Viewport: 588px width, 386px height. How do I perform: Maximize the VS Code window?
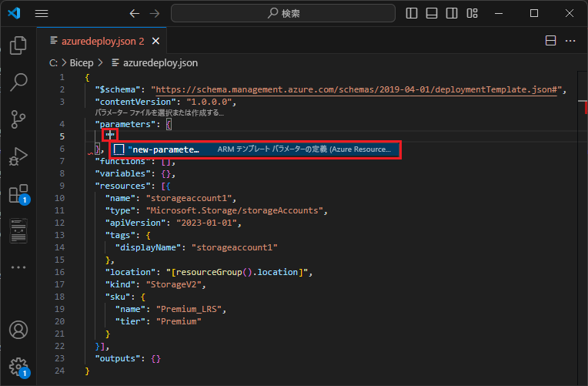click(x=534, y=14)
